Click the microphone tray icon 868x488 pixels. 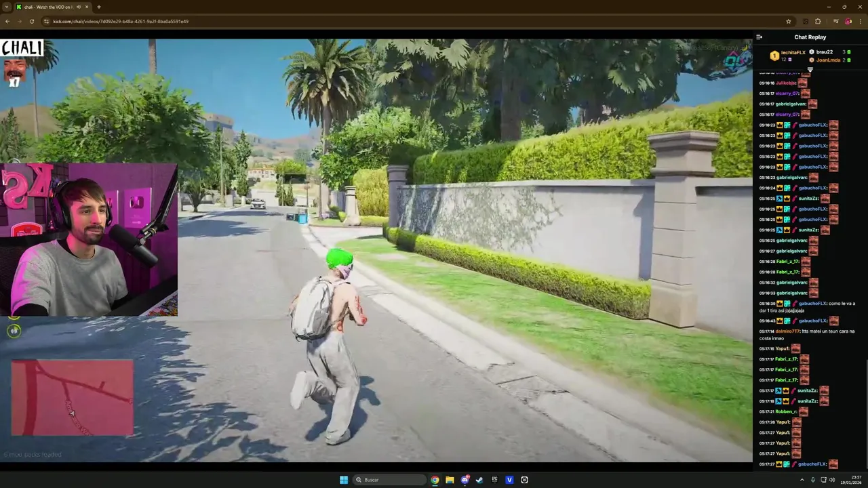[x=813, y=480]
